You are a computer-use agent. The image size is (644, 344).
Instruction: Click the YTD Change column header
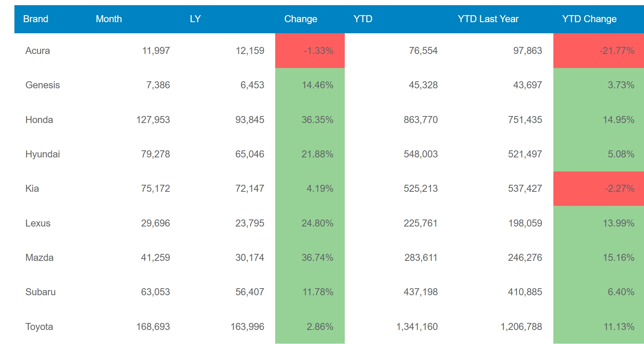[589, 19]
